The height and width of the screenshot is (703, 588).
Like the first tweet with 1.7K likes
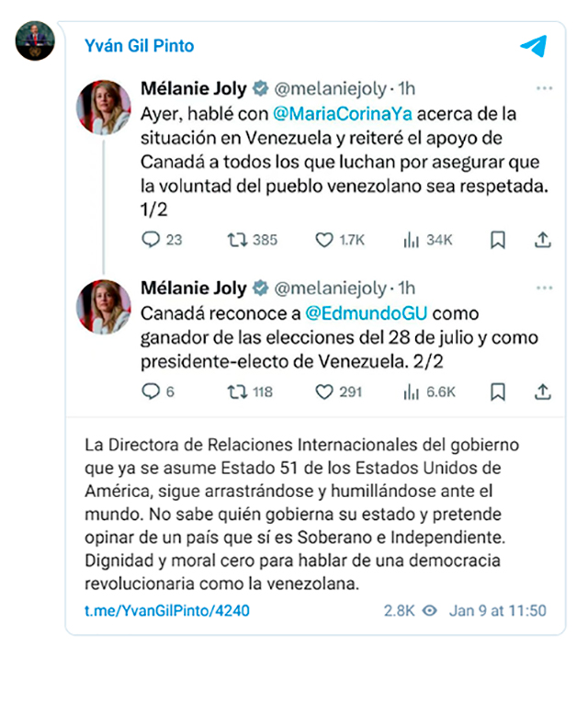click(x=323, y=240)
